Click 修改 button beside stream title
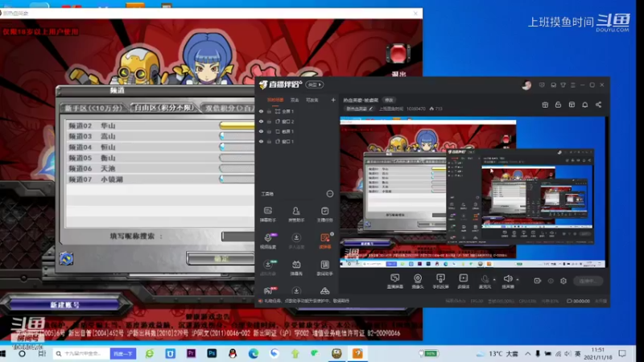 (389, 100)
